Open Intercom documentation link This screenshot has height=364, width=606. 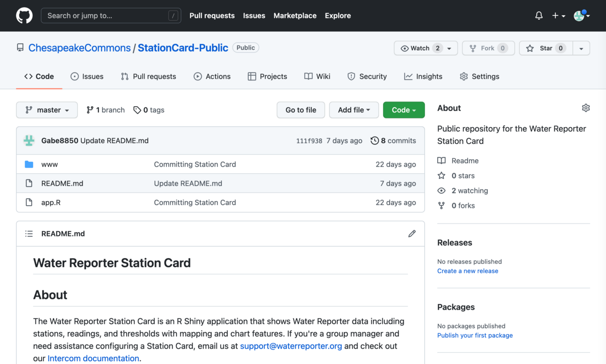93,358
